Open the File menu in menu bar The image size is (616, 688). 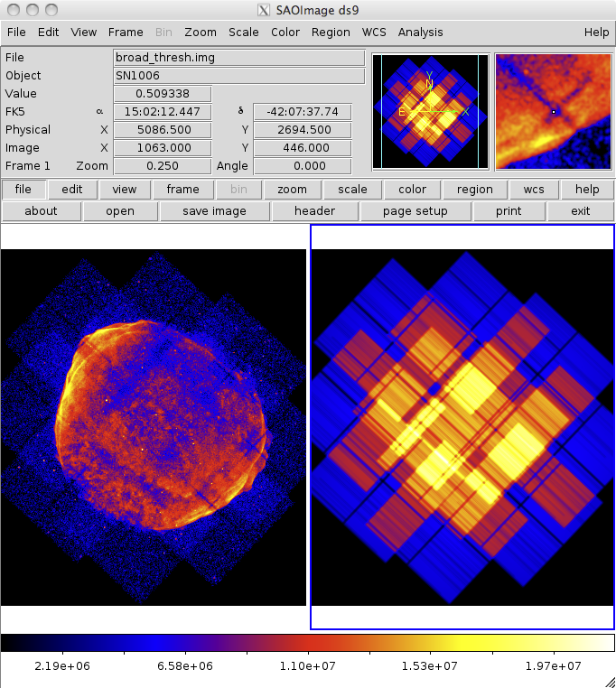pyautogui.click(x=16, y=32)
